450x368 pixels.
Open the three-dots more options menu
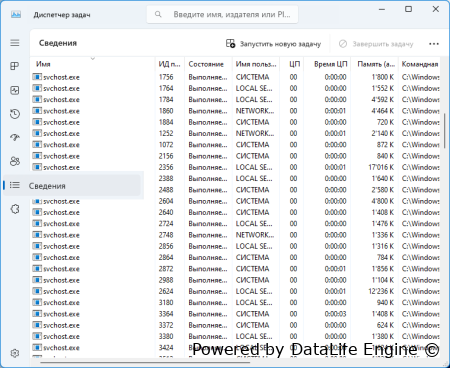(x=434, y=44)
